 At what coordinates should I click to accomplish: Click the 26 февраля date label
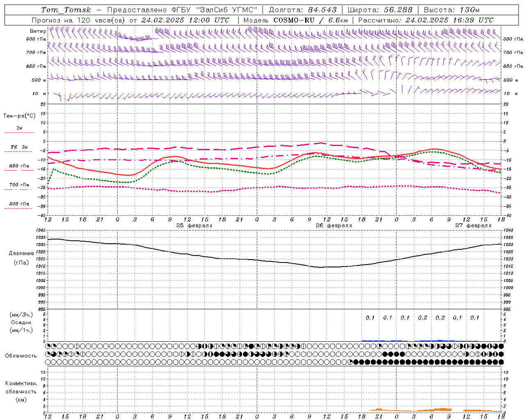334,226
